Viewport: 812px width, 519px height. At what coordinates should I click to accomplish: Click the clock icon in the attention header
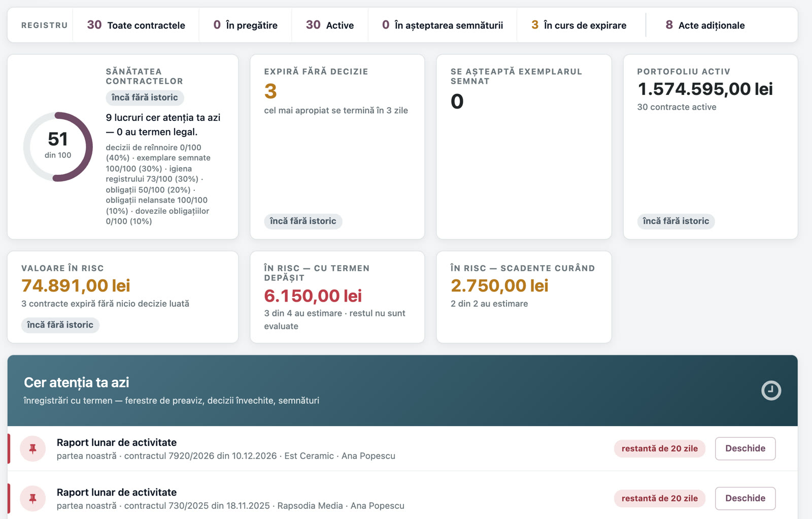[771, 391]
